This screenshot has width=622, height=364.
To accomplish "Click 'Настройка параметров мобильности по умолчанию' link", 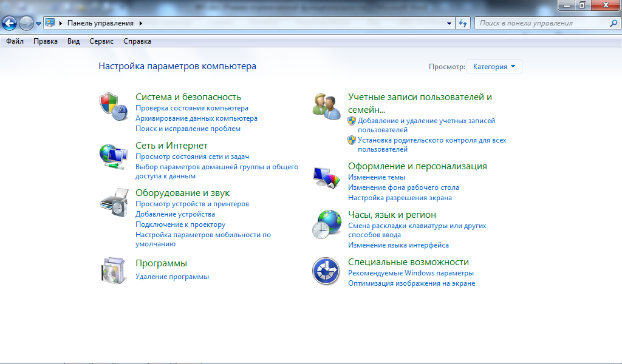I will pyautogui.click(x=203, y=239).
